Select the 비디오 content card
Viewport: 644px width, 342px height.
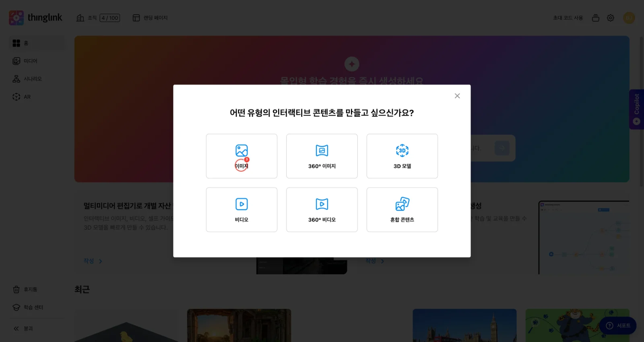point(242,209)
